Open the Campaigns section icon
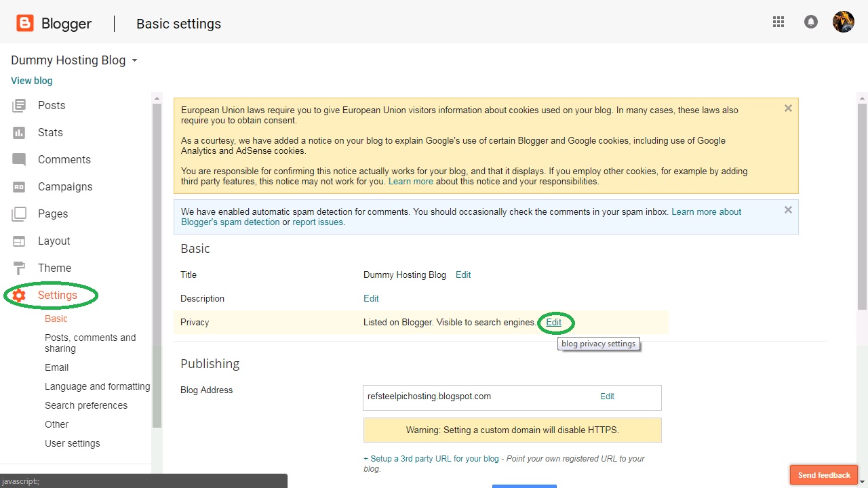Viewport: 868px width, 488px height. 19,187
